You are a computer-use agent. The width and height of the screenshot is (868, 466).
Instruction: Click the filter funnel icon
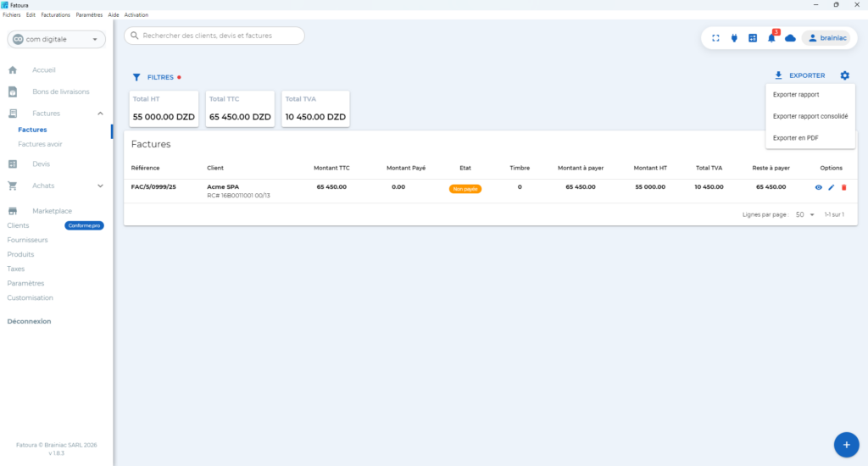(x=136, y=77)
